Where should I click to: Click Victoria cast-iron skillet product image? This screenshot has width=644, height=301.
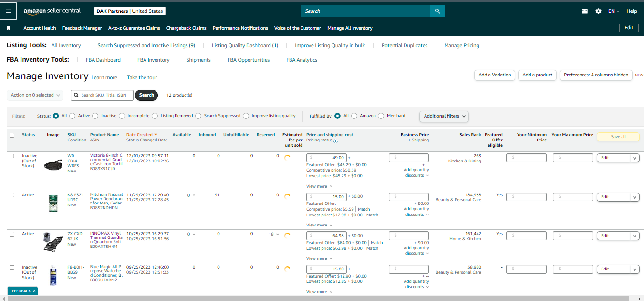53,165
